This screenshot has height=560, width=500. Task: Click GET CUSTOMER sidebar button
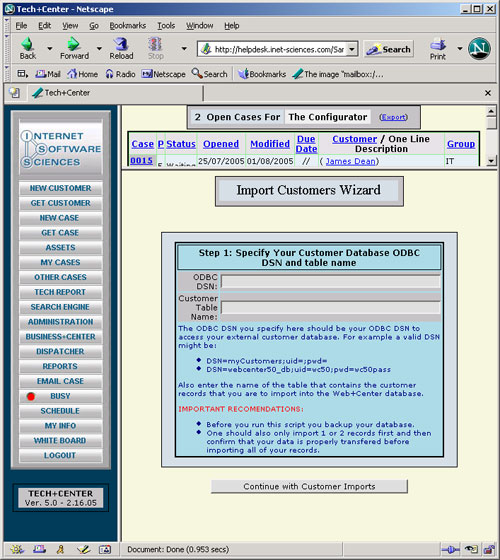60,203
